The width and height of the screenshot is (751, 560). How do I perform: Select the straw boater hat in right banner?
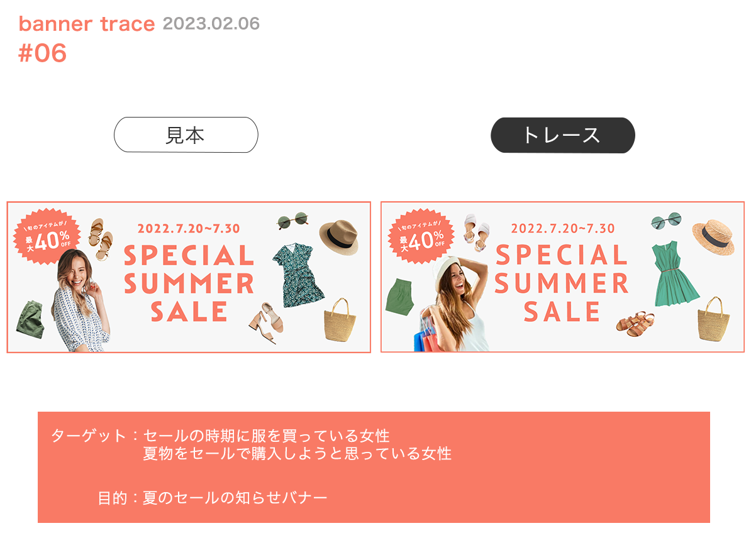tap(713, 238)
